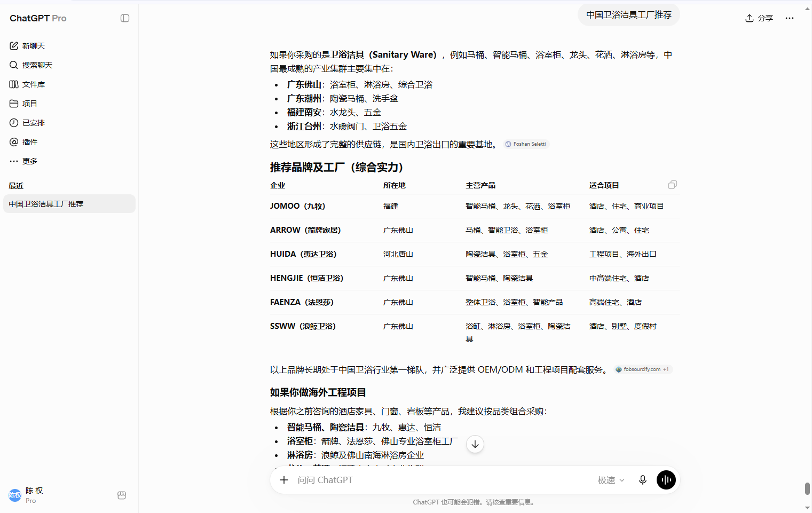Click the FAENZA（法恩莎）table cell
This screenshot has width=812, height=513.
302,302
